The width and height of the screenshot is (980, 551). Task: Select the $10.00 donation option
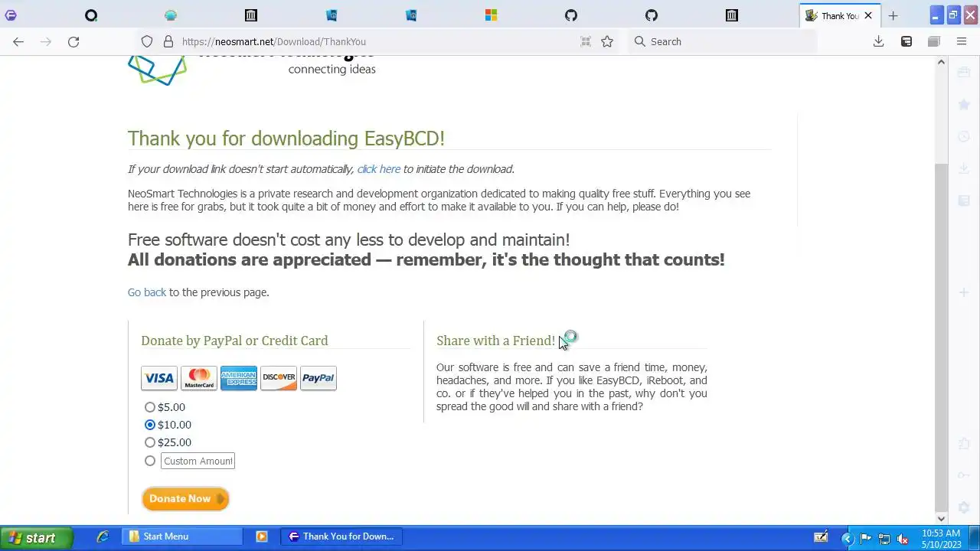(x=150, y=425)
